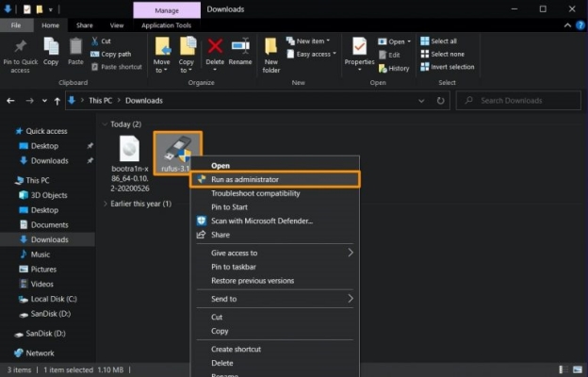The height and width of the screenshot is (377, 588).
Task: Switch to the View ribbon tab
Action: tap(117, 25)
